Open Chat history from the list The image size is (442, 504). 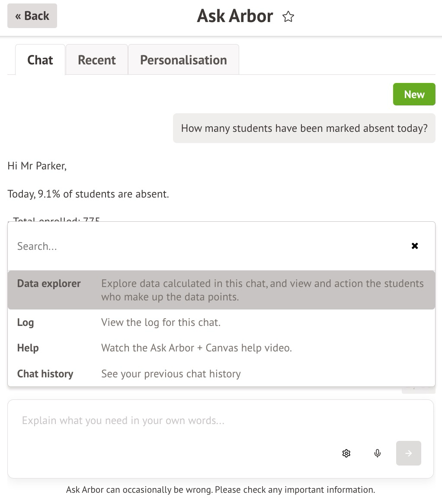coord(45,374)
